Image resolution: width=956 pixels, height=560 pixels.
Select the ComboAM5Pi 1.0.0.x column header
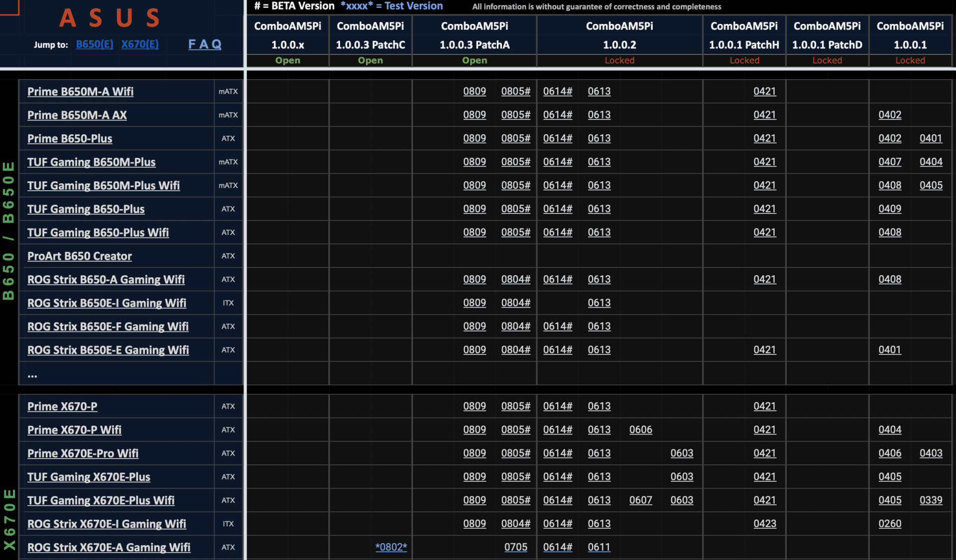pos(288,35)
